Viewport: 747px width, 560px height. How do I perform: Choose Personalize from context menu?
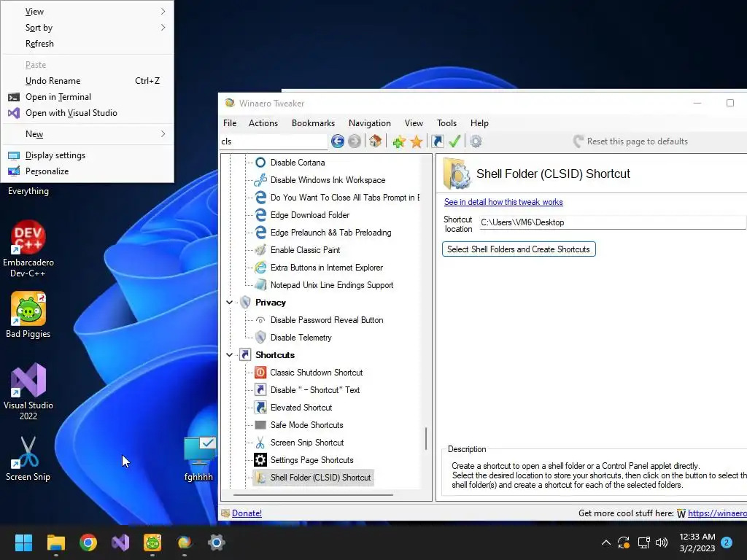coord(88,171)
